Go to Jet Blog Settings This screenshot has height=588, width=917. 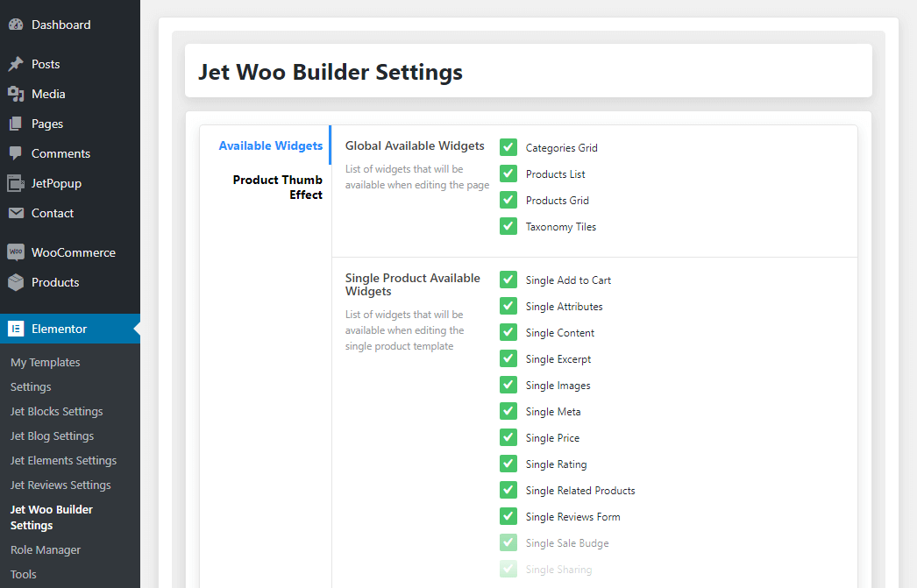(x=52, y=436)
